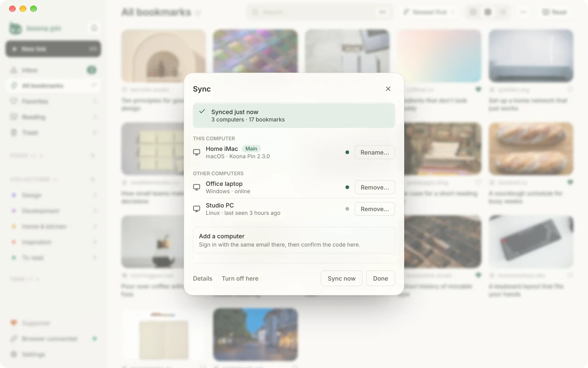Click 'Linux · last seen 3 hours ago'
The width and height of the screenshot is (588, 368).
(243, 213)
